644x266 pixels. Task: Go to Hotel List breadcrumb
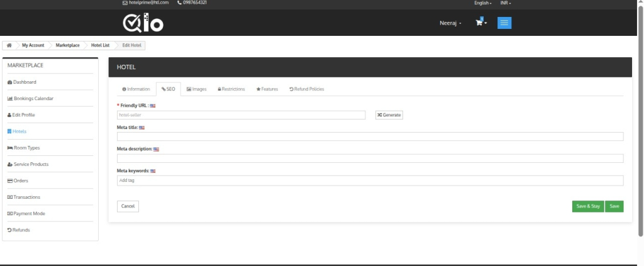[x=100, y=45]
